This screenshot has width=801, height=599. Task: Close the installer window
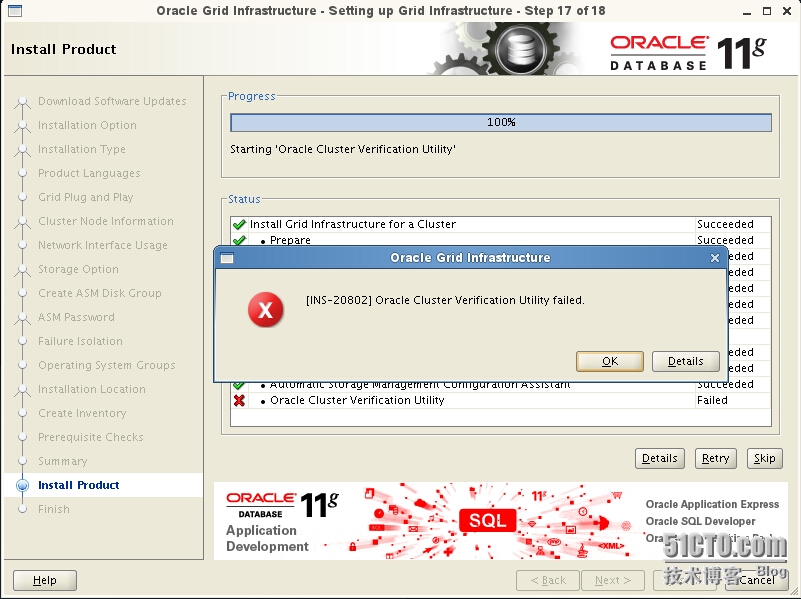tap(787, 11)
